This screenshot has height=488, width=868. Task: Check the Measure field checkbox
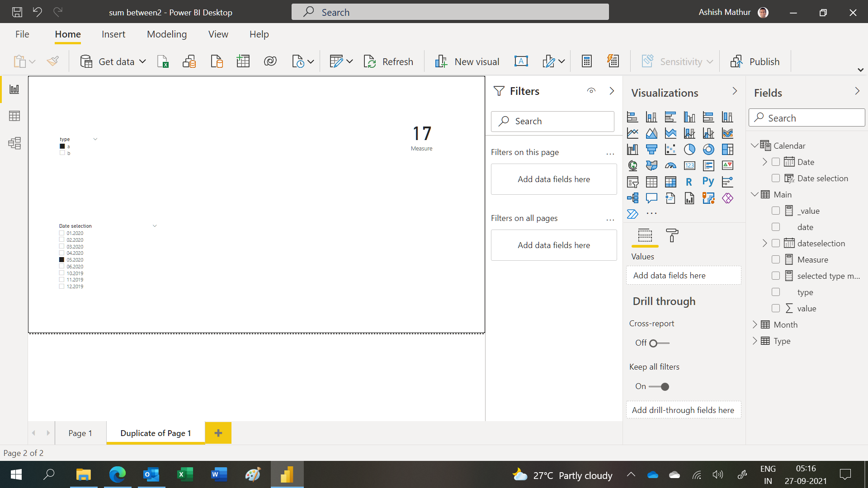tap(776, 259)
